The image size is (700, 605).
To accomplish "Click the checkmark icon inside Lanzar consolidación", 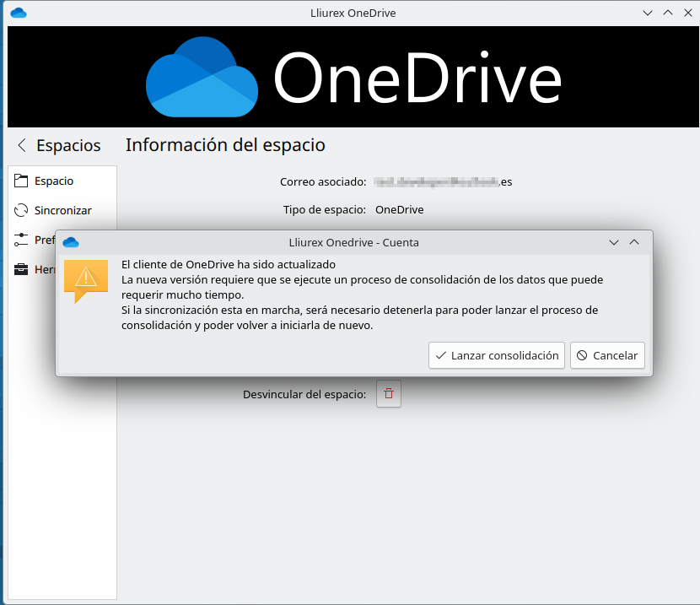I will pos(441,355).
